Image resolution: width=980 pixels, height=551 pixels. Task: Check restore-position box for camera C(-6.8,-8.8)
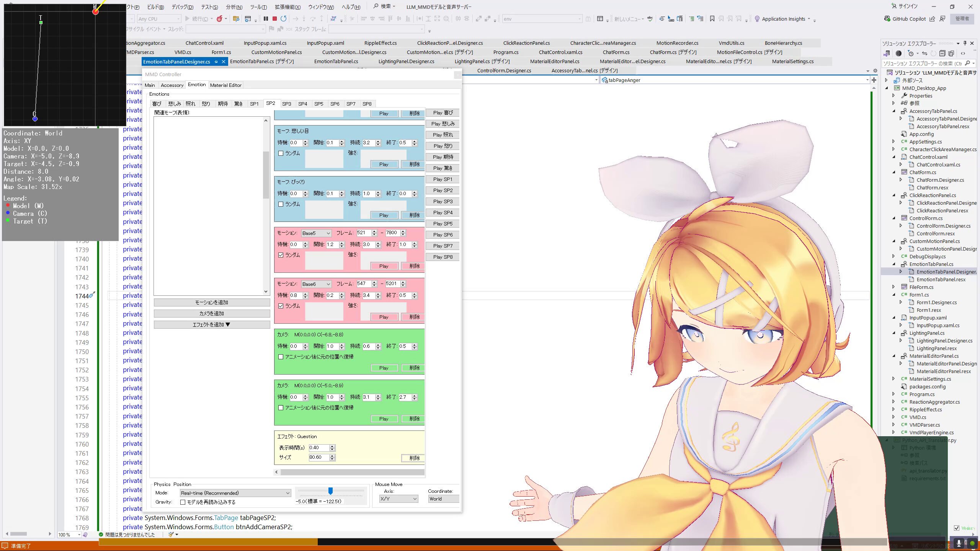tap(281, 357)
